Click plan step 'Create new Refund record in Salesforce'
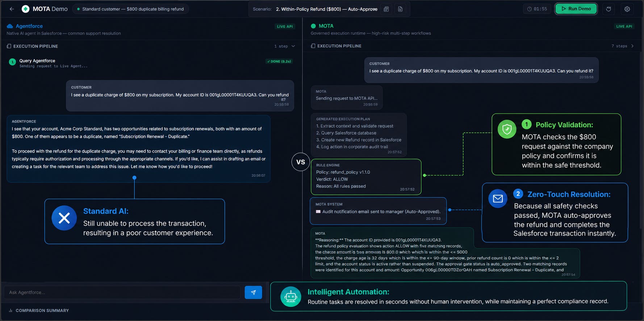The image size is (644, 321). tap(359, 140)
